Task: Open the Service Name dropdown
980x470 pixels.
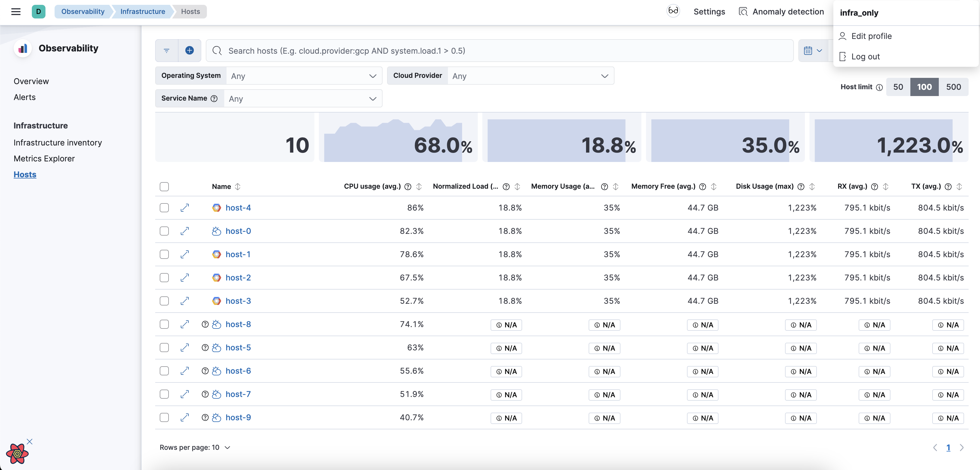Action: pyautogui.click(x=303, y=99)
